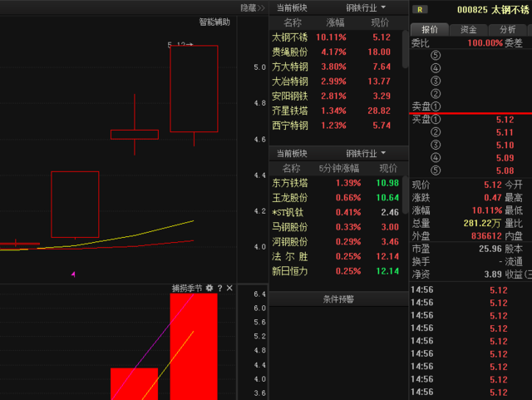Click the 涨幅 10.11% quote value
The width and height of the screenshot is (532, 400).
pyautogui.click(x=487, y=210)
